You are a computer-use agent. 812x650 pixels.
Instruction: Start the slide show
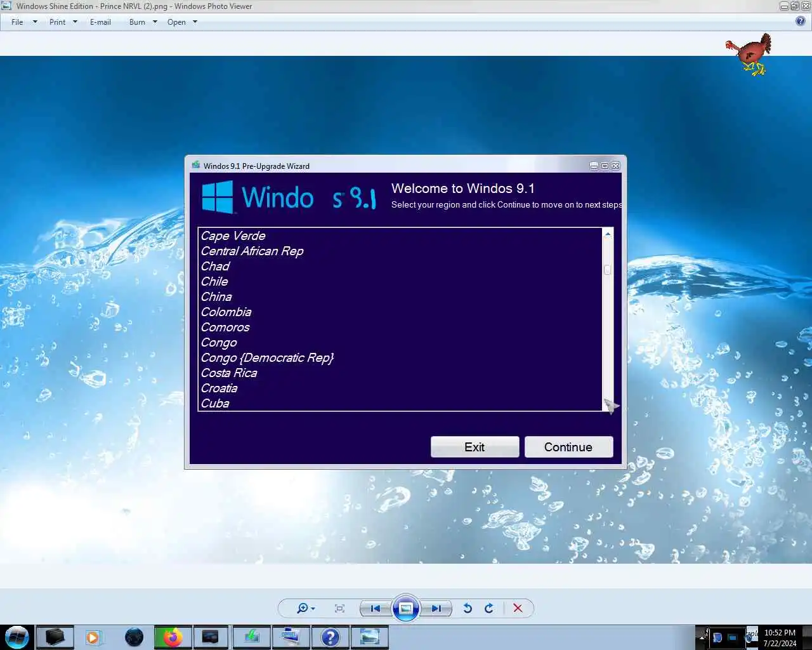tap(406, 608)
